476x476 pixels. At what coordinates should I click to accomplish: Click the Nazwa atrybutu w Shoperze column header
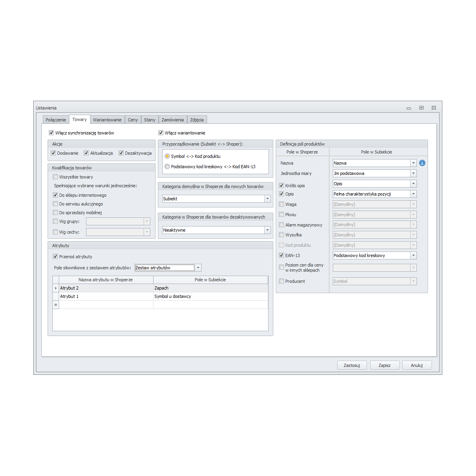pyautogui.click(x=106, y=280)
